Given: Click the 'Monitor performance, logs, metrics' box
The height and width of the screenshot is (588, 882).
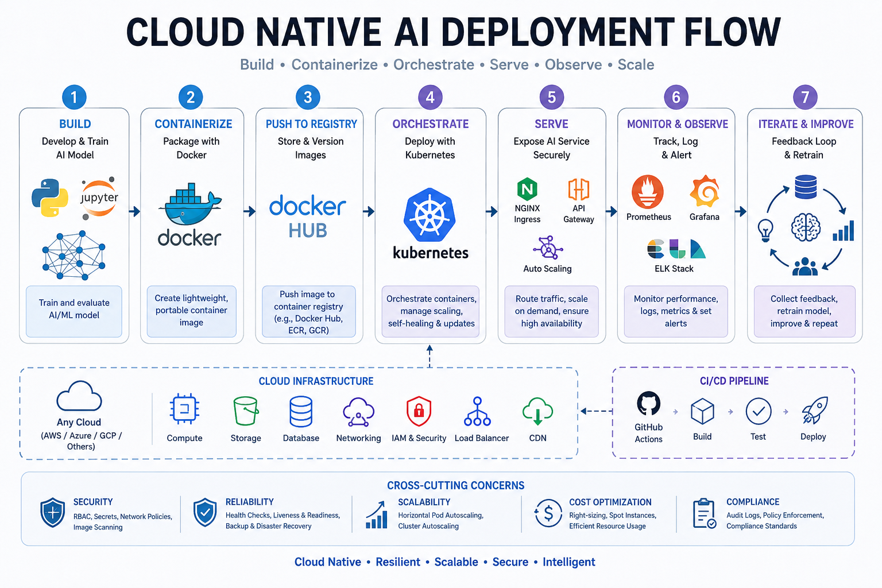Looking at the screenshot, I should [676, 311].
